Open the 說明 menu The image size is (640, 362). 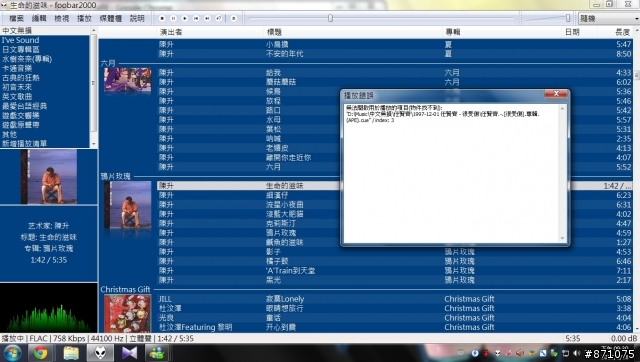tap(137, 18)
